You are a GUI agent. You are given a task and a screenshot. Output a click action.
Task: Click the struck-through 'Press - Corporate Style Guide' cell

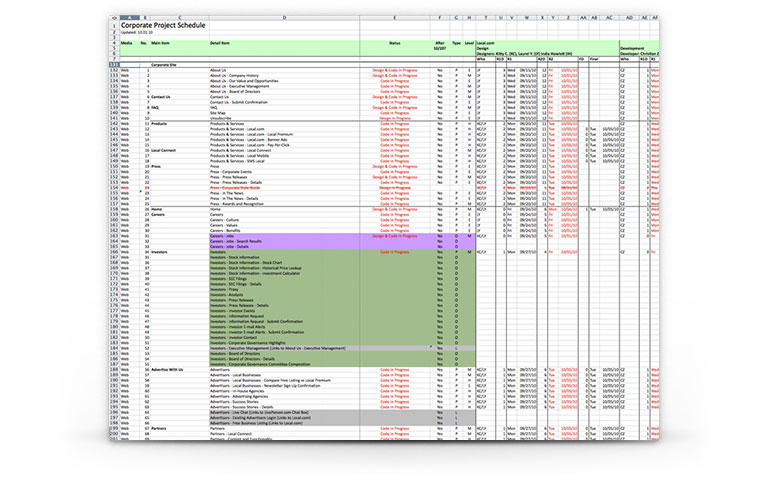pyautogui.click(x=235, y=188)
